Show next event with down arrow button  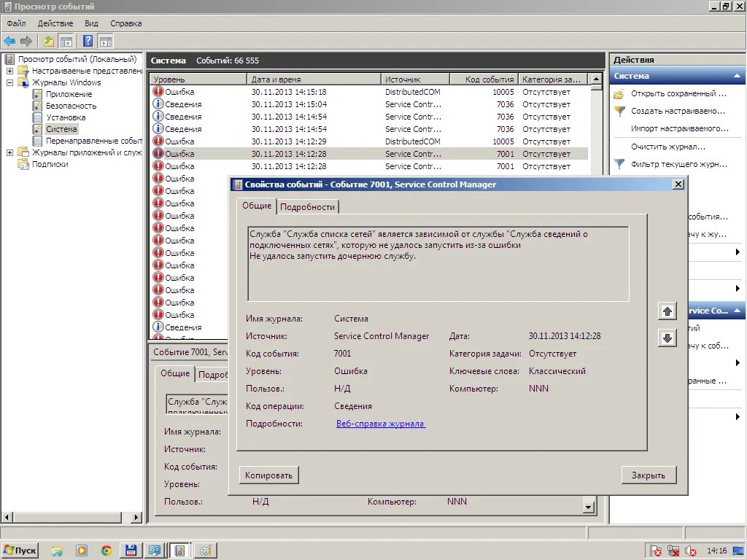coord(667,338)
